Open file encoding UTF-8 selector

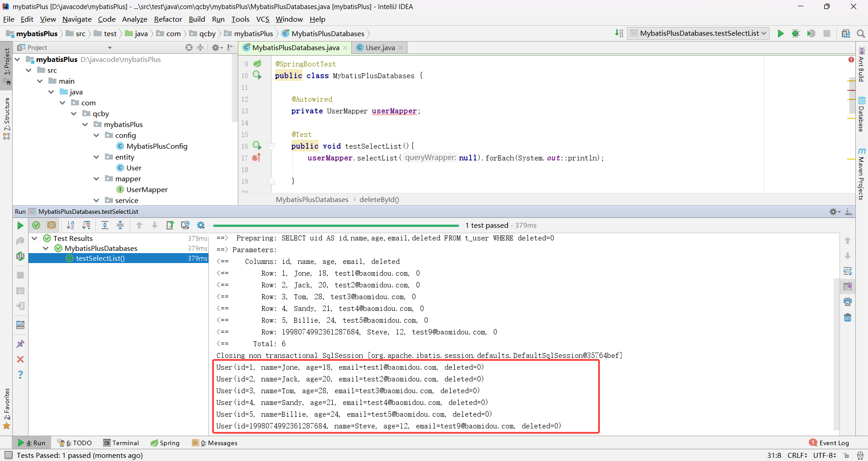click(825, 455)
